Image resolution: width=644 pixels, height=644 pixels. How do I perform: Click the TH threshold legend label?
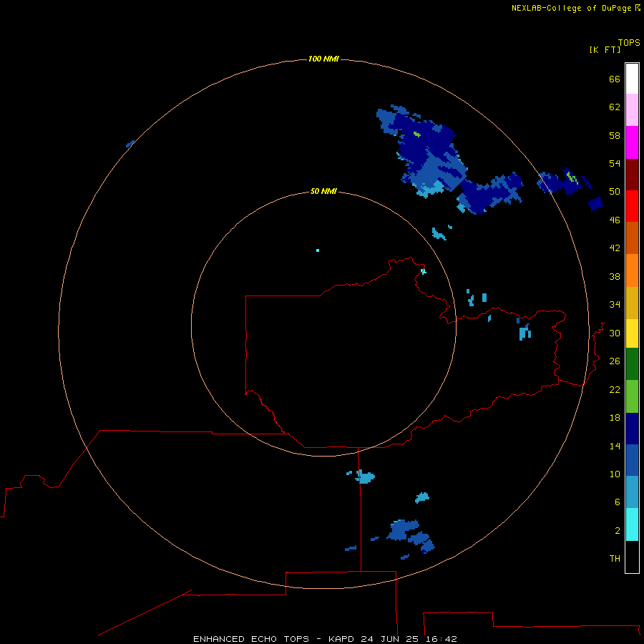(x=615, y=558)
